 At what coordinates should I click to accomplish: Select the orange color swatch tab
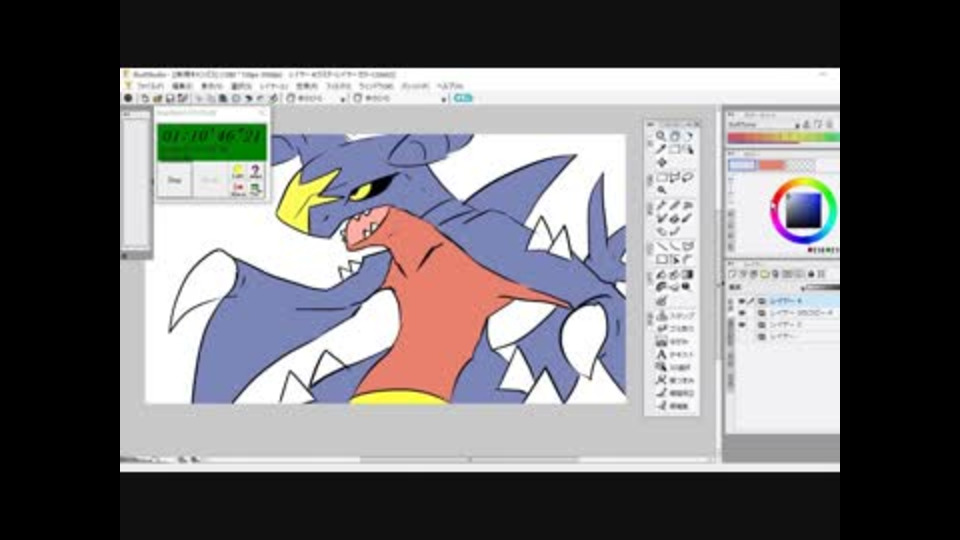pyautogui.click(x=771, y=165)
